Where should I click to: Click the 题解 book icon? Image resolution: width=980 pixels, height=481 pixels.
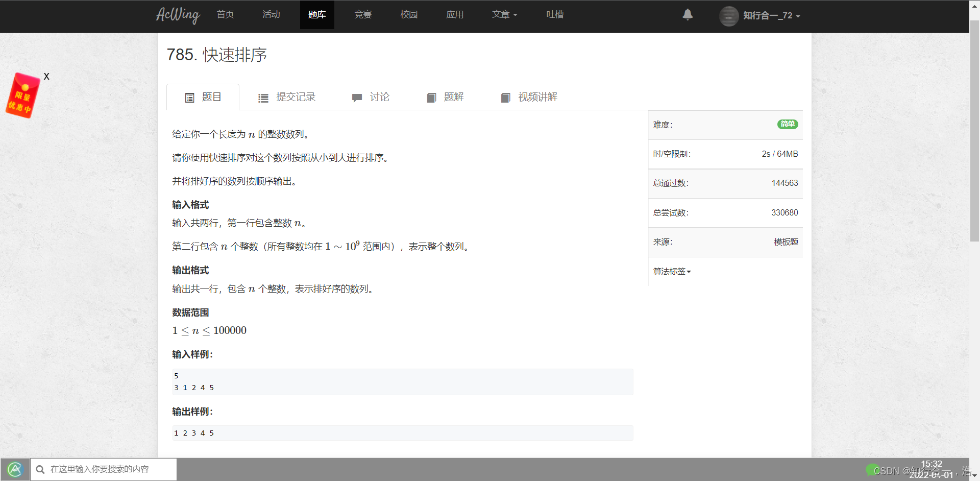click(431, 97)
